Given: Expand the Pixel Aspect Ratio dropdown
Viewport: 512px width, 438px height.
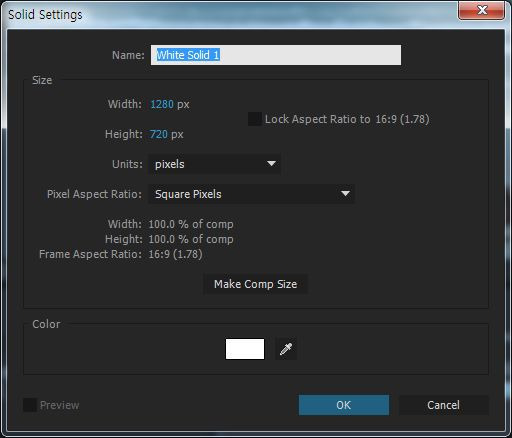Looking at the screenshot, I should click(x=251, y=194).
